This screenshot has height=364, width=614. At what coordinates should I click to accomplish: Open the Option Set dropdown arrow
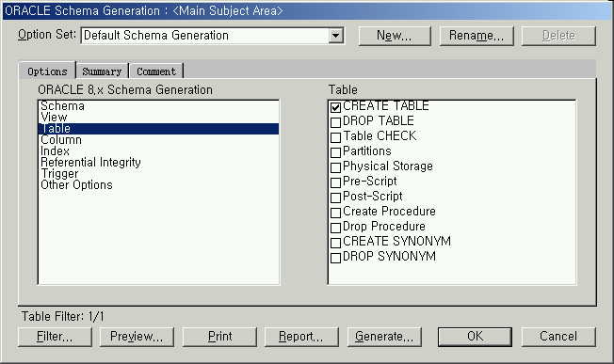point(335,36)
